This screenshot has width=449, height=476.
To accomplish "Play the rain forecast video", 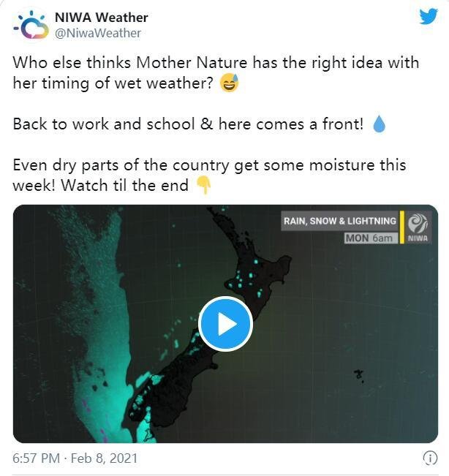I will pos(225,324).
